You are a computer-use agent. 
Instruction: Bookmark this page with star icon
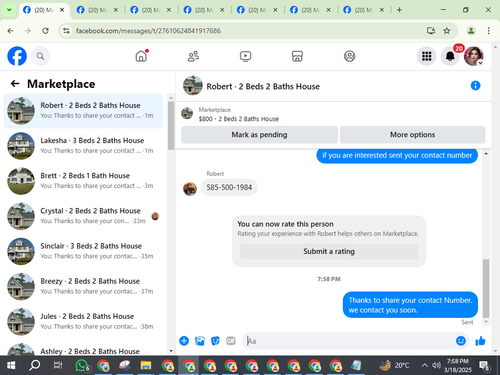(x=447, y=31)
